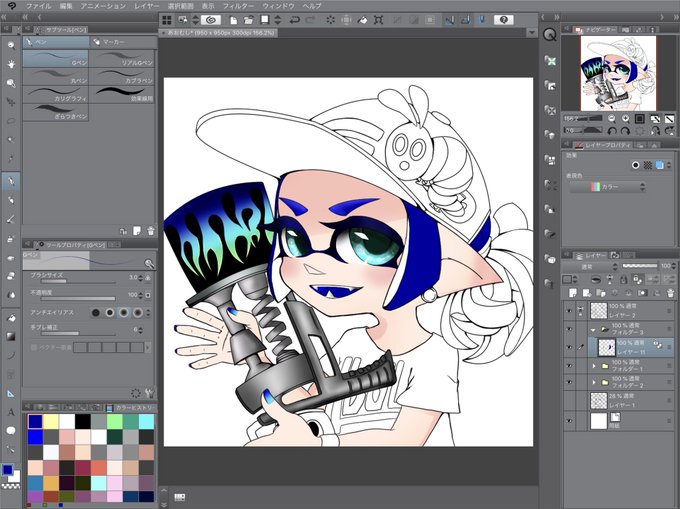This screenshot has width=680, height=509.
Task: Select the Gradient tool
Action: click(x=11, y=336)
